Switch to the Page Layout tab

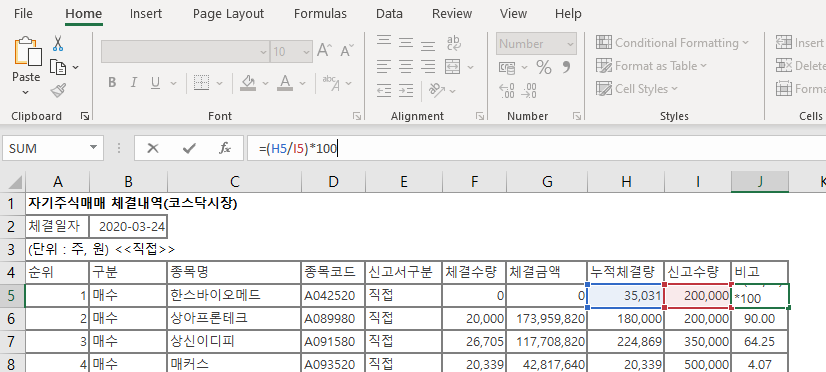[228, 14]
